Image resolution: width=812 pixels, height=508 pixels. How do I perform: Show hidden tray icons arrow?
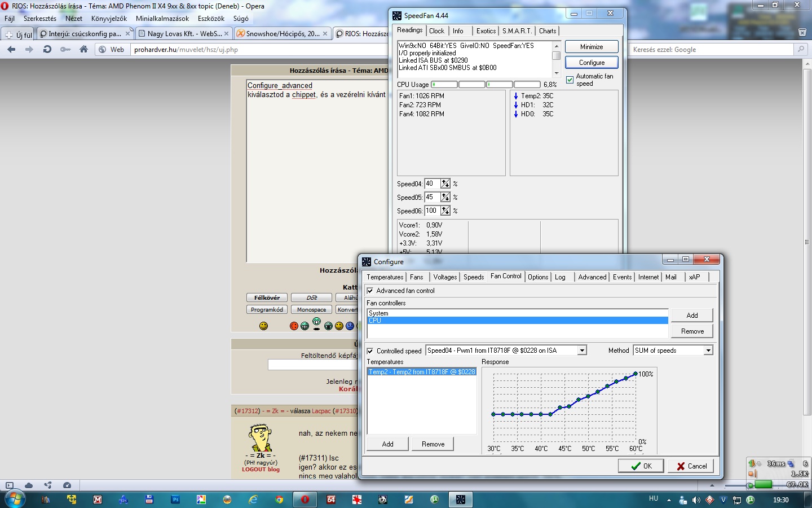tap(669, 500)
